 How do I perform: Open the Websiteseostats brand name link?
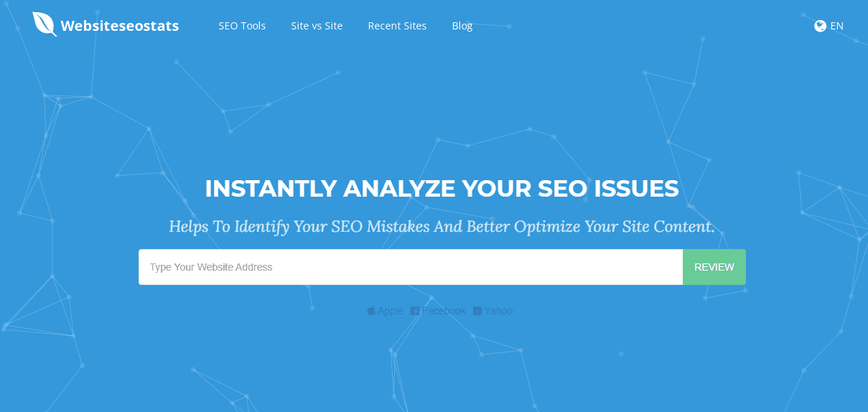[x=120, y=26]
